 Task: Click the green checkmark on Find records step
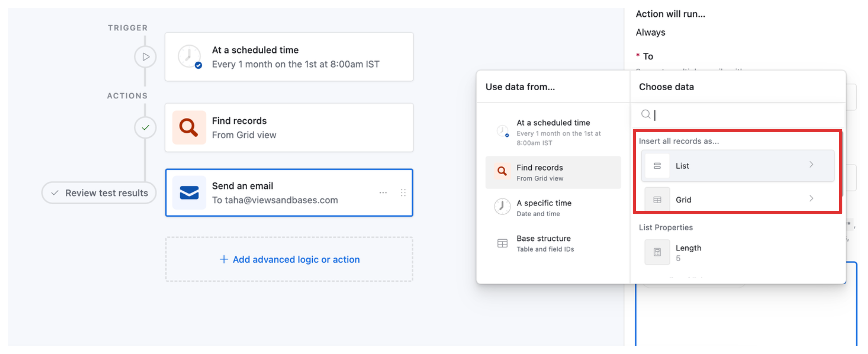click(x=145, y=127)
